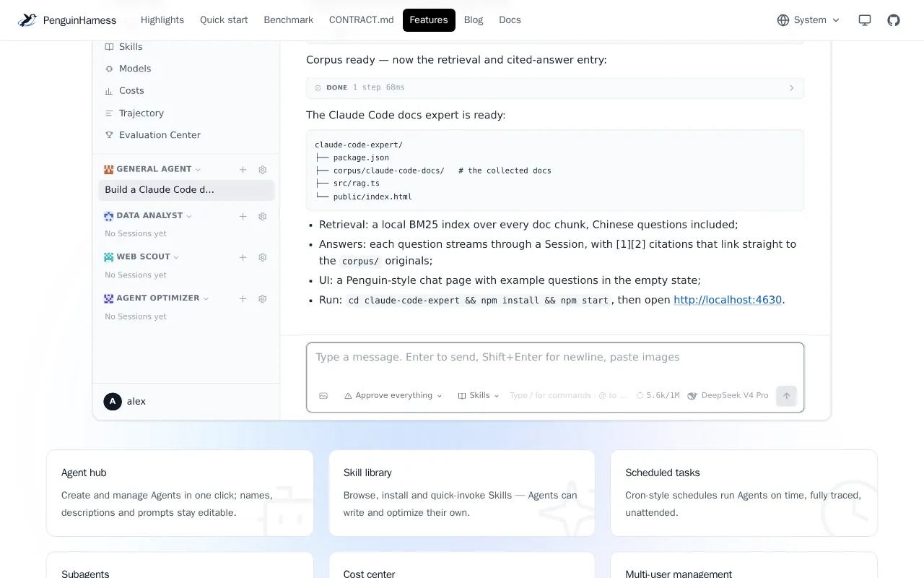This screenshot has width=924, height=578.
Task: Open the PenguinHarness logo home link
Action: [x=67, y=20]
